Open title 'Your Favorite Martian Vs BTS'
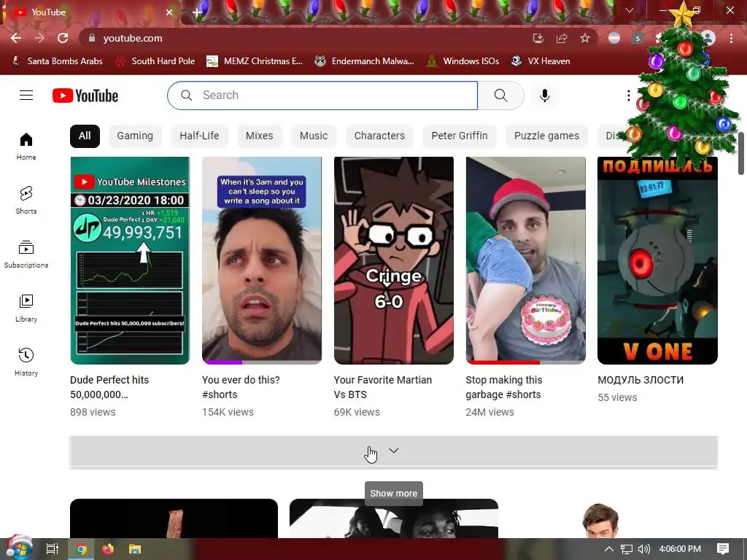Screen dimensions: 747x560 click(382, 387)
